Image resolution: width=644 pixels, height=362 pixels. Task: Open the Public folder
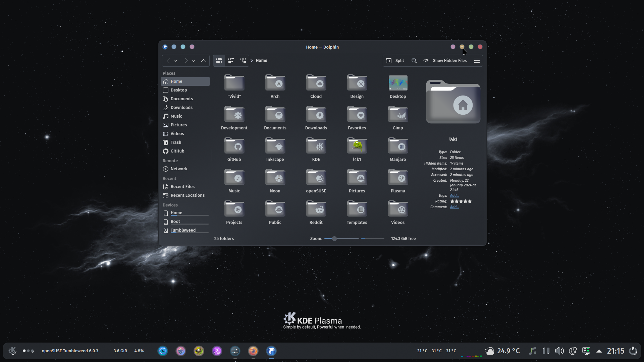[275, 213]
